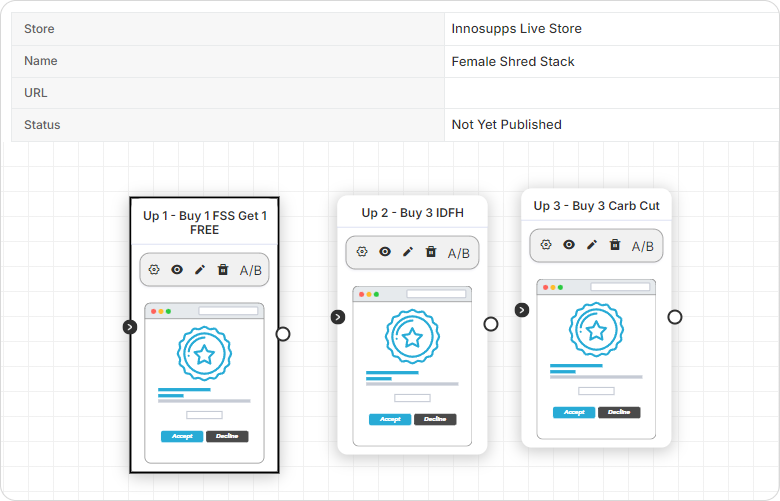The image size is (780, 501).
Task: Open settings icon on Up 3 Carb Cut
Action: [x=546, y=244]
